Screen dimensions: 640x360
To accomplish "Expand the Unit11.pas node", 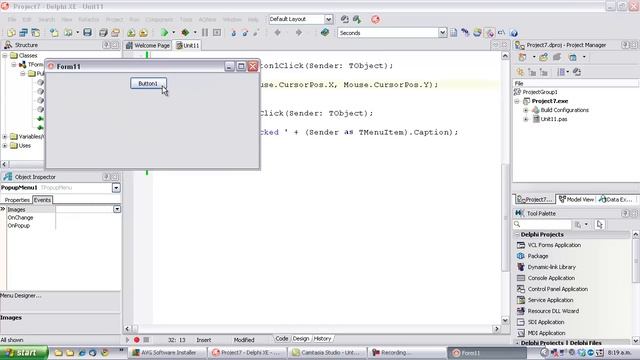I will point(526,119).
